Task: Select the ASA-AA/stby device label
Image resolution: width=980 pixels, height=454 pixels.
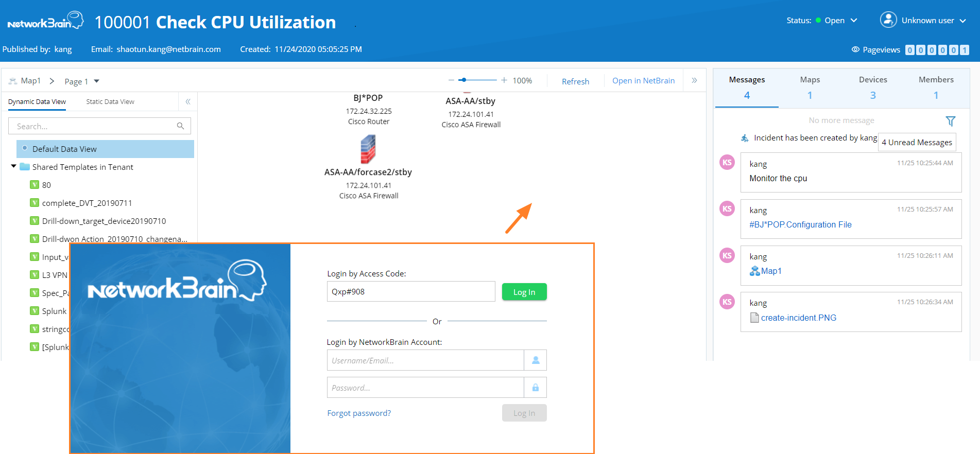Action: (470, 101)
